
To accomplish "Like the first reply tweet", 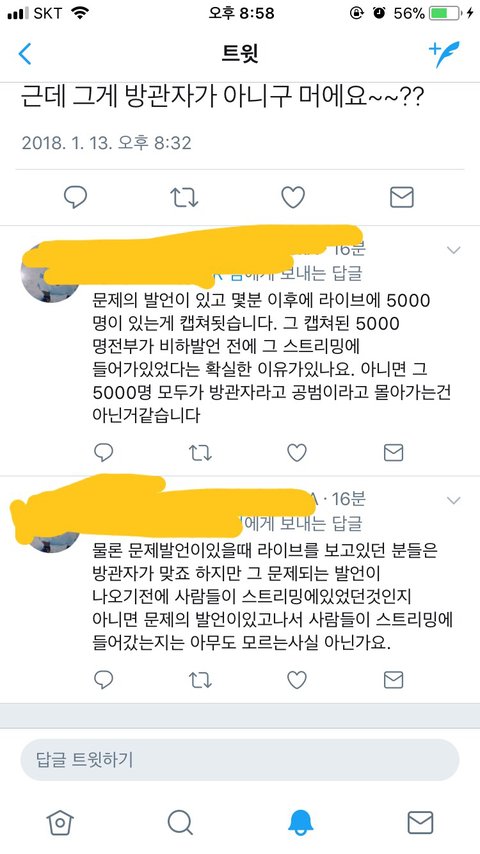I will pyautogui.click(x=297, y=453).
